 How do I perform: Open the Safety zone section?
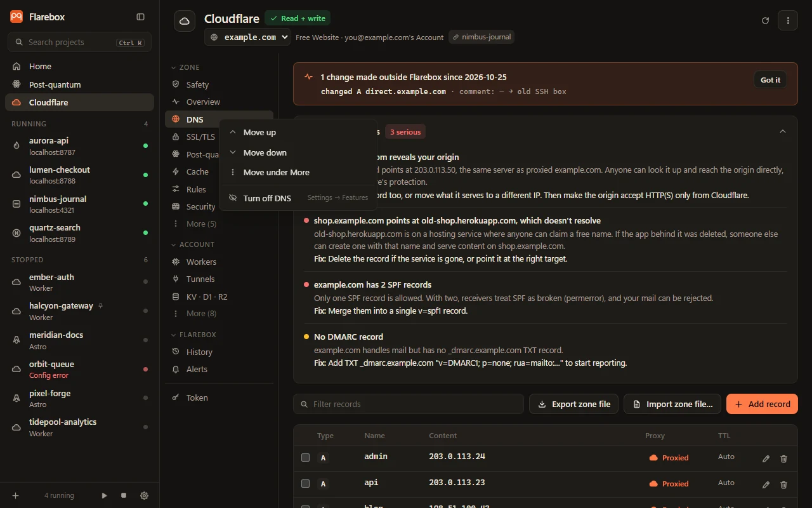tap(219, 84)
